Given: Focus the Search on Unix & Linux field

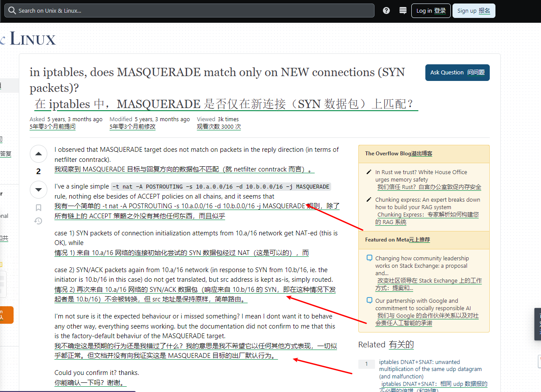Looking at the screenshot, I should point(193,10).
